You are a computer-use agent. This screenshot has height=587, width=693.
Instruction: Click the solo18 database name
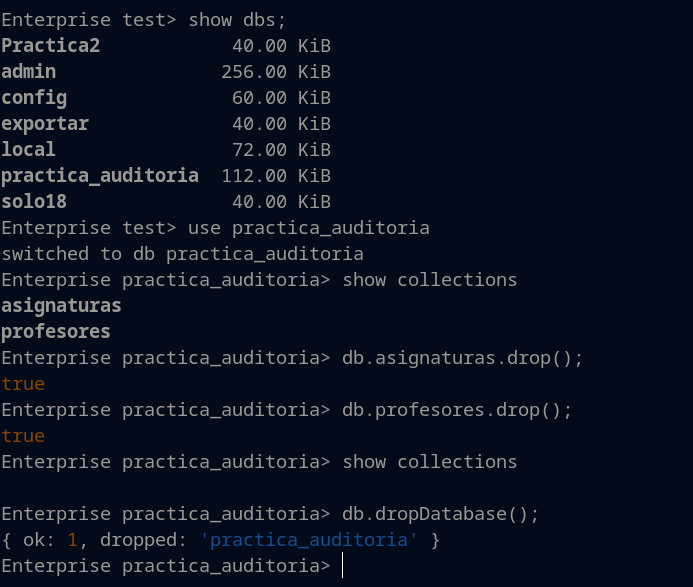[34, 202]
